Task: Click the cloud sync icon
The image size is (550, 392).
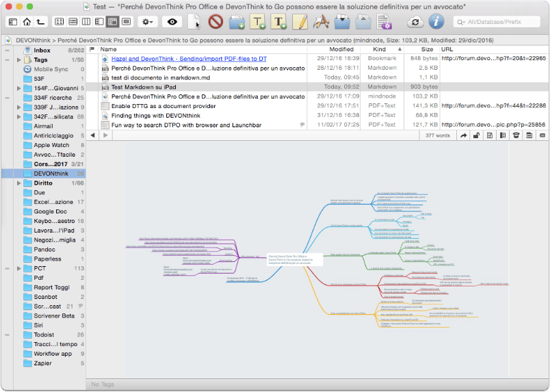Action: click(x=415, y=22)
